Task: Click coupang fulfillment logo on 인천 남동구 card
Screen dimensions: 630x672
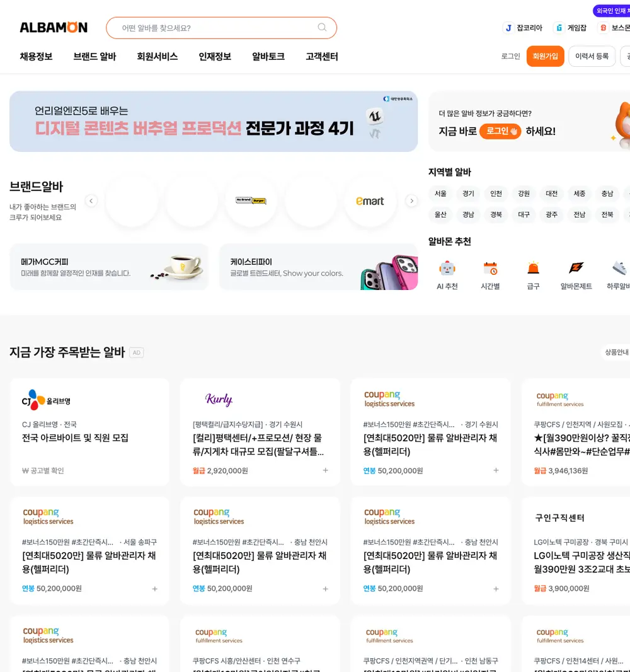Action: click(389, 635)
